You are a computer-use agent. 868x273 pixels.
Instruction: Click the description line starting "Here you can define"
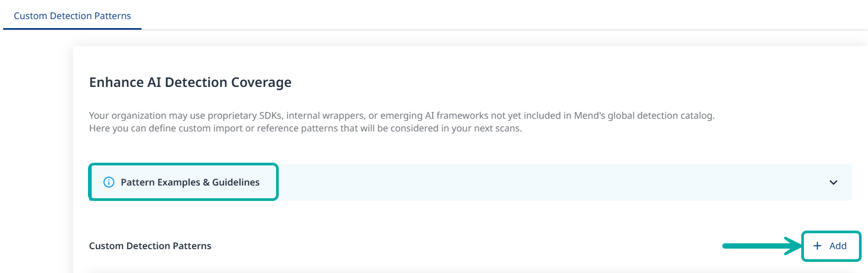305,128
